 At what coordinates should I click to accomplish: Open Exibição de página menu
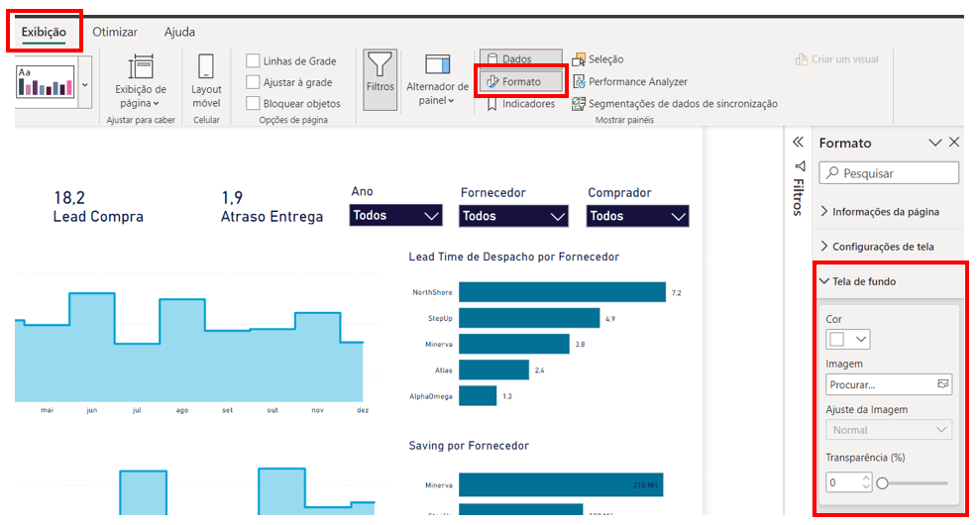coord(141,82)
